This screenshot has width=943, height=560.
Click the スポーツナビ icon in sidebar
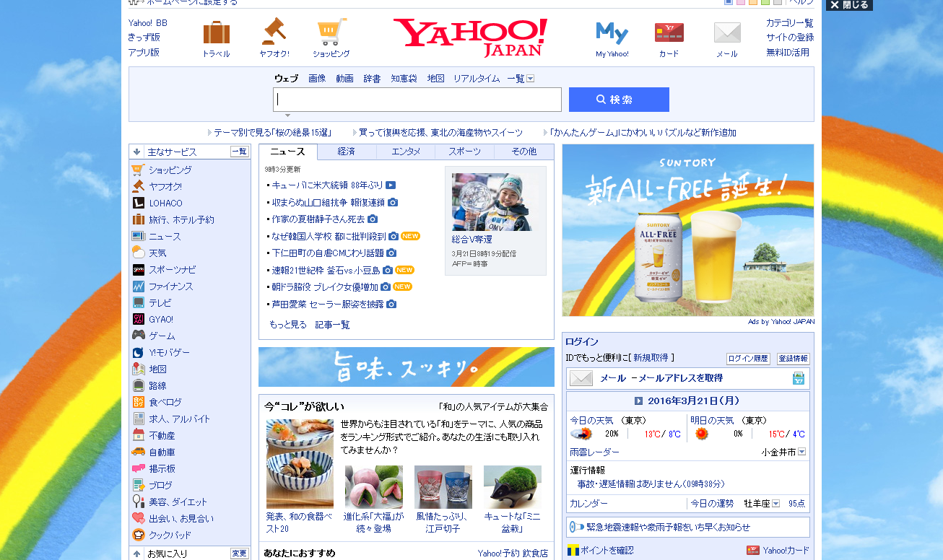pyautogui.click(x=138, y=269)
